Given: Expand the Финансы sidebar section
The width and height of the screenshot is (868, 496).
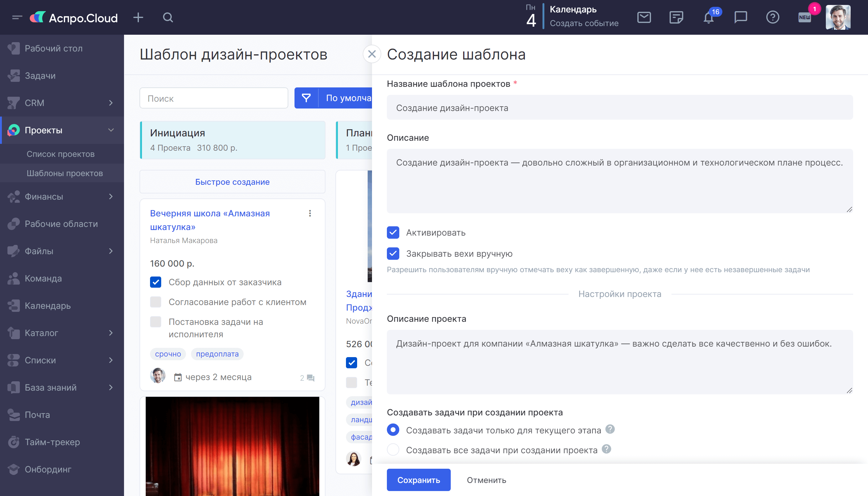Looking at the screenshot, I should (111, 197).
